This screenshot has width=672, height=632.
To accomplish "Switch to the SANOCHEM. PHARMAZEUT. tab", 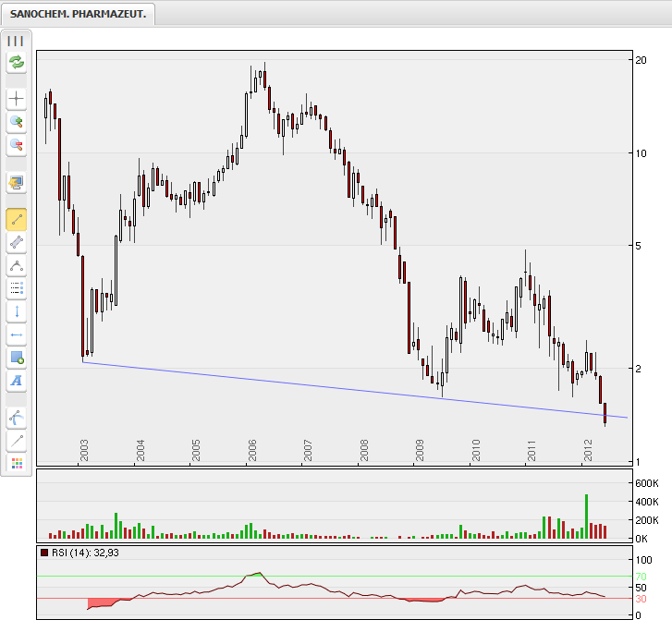I will [x=79, y=14].
